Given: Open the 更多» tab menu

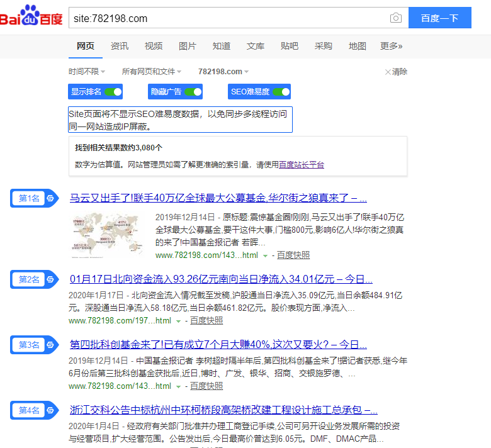Looking at the screenshot, I should click(x=391, y=46).
